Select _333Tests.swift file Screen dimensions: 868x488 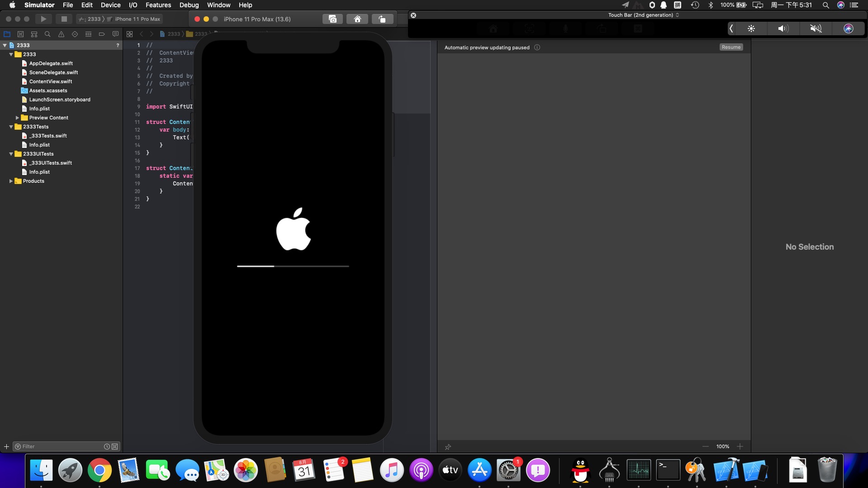[x=48, y=136]
